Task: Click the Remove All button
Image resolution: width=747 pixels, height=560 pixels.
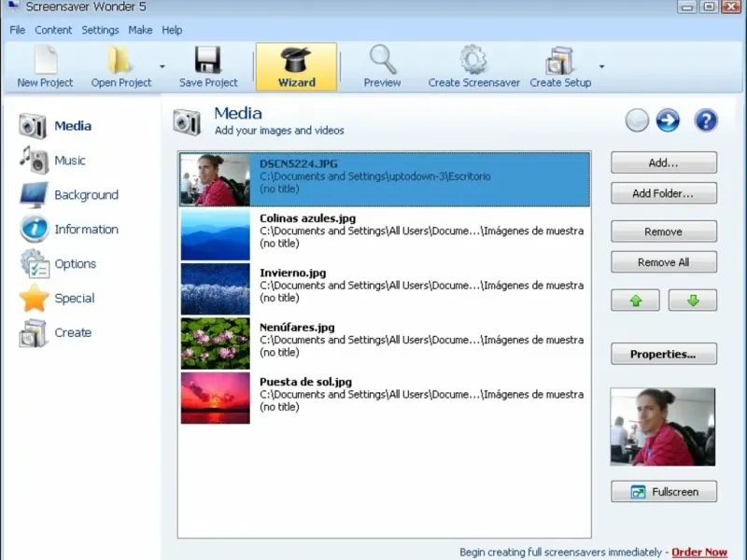Action: [664, 262]
